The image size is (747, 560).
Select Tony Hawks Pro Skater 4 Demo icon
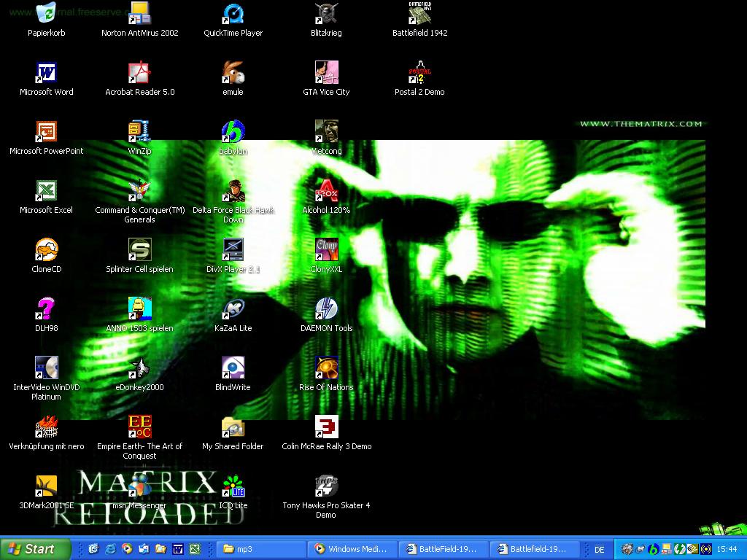click(326, 486)
